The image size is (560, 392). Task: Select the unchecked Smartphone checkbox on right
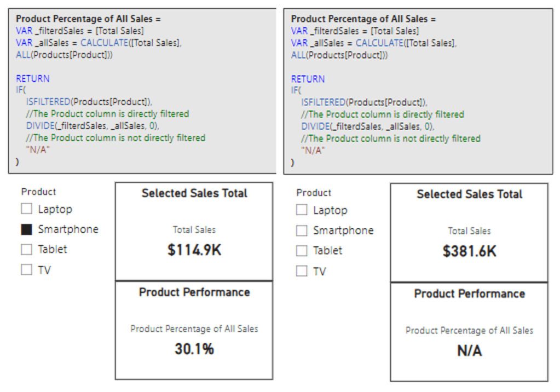tap(302, 230)
